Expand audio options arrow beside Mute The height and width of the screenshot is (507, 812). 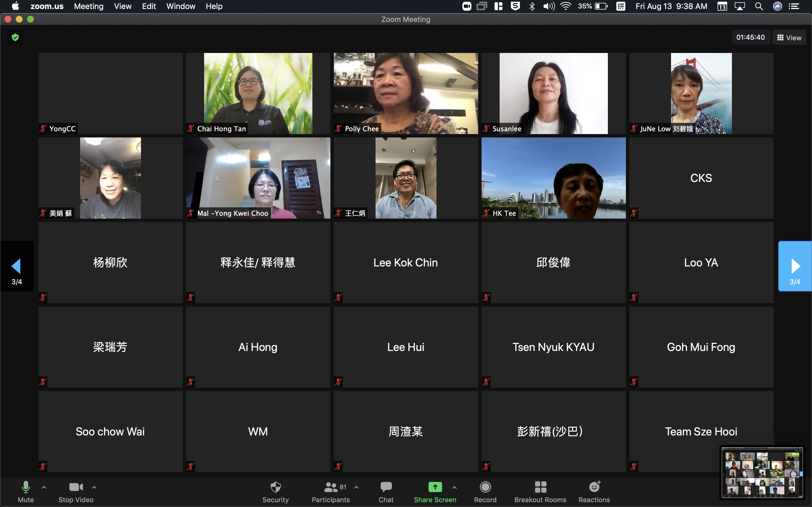point(44,487)
